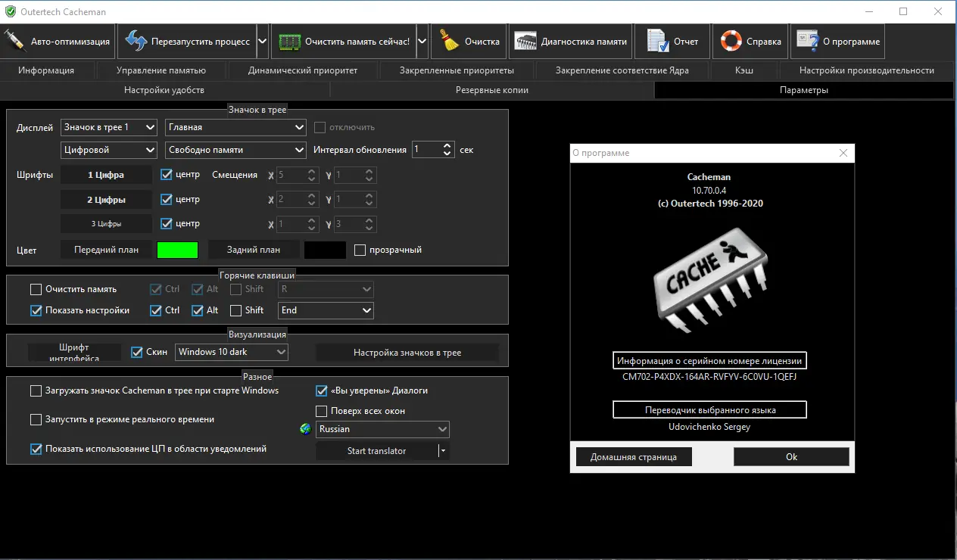The height and width of the screenshot is (560, 957).
Task: Click the Домашняя страница button
Action: point(633,457)
